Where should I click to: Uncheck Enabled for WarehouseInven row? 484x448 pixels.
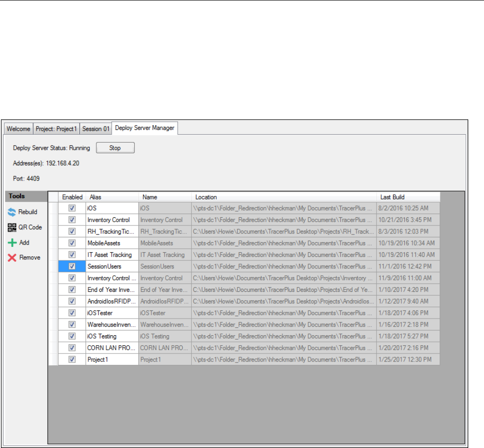[x=72, y=324]
